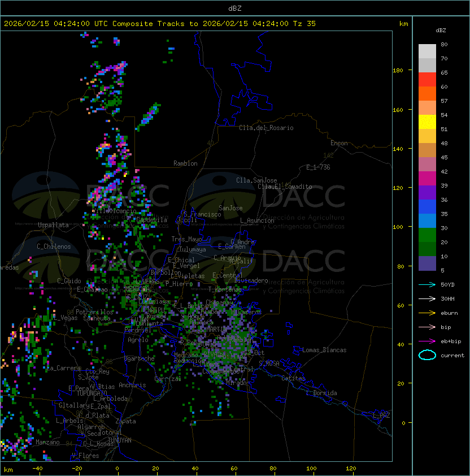The width and height of the screenshot is (470, 476).
Task: Select the bright yellow swatch above 51
Action: 427,122
